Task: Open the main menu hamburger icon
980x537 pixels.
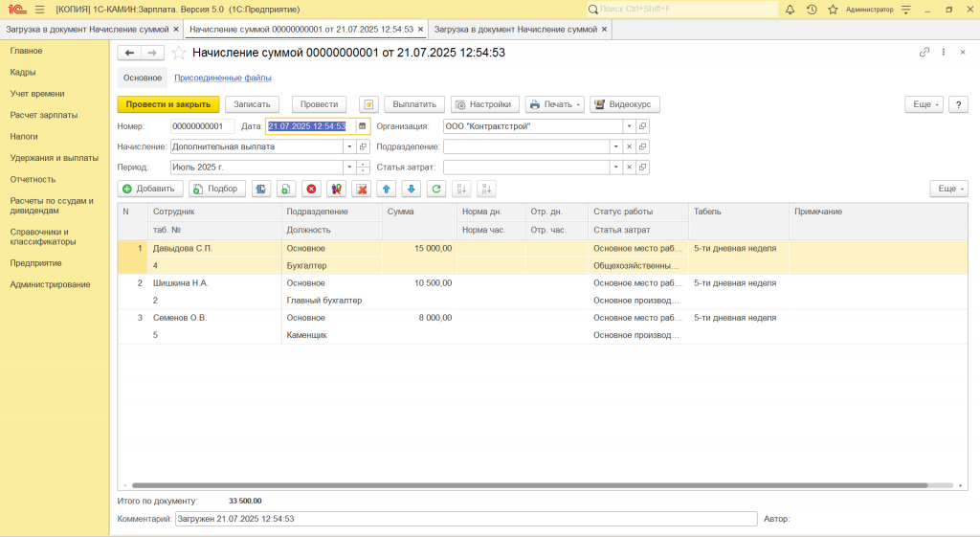Action: [x=40, y=10]
